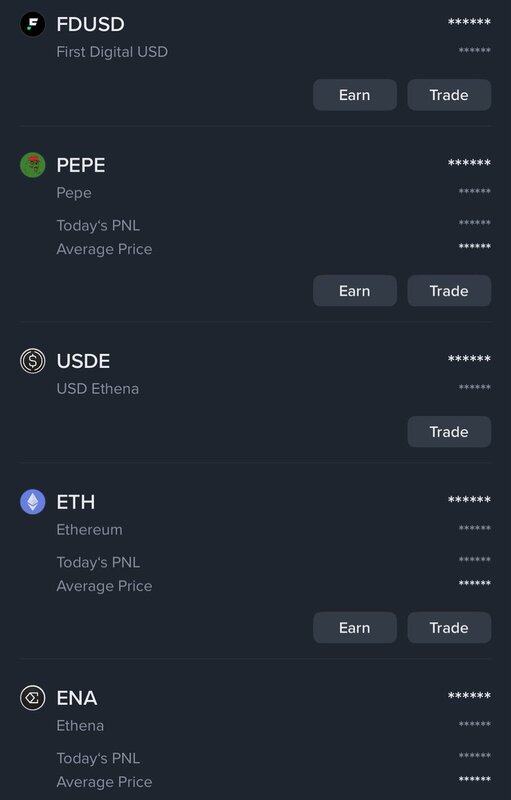Open Earn for PEPE

click(355, 291)
